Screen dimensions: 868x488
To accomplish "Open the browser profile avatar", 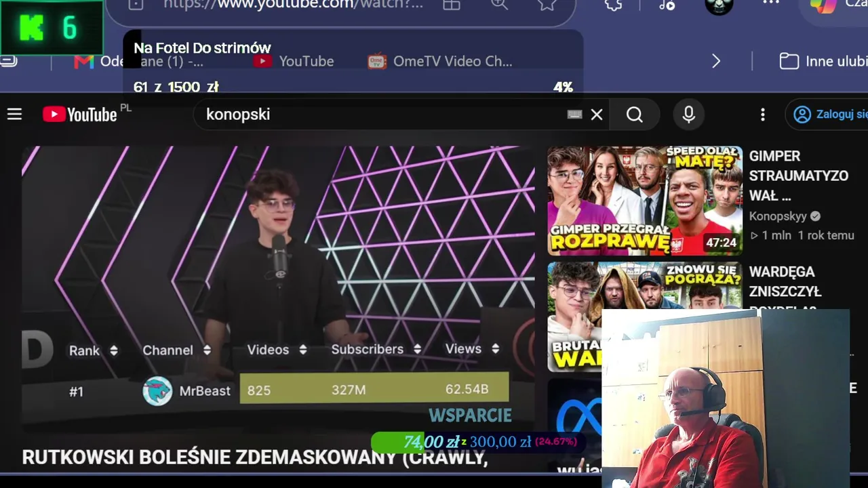I will point(719,5).
